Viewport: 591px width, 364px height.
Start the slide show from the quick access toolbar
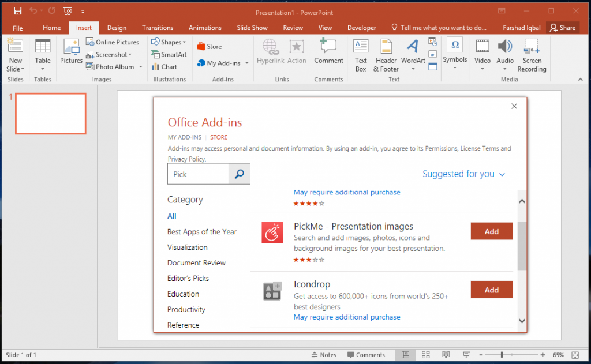(x=68, y=11)
